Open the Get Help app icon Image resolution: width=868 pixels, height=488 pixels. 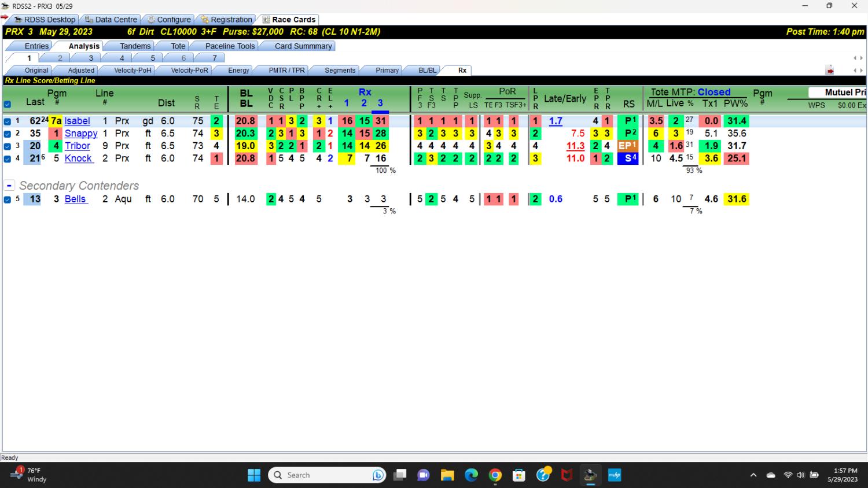(543, 475)
